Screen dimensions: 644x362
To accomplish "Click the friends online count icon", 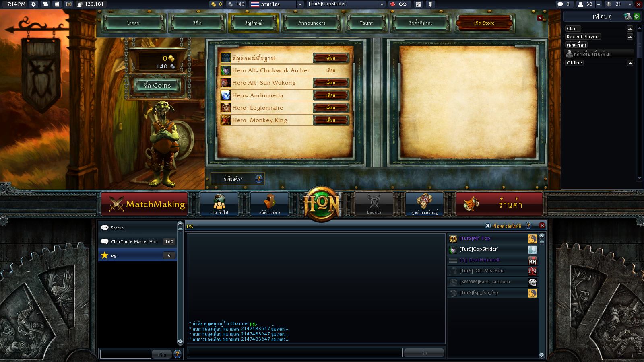I will pos(580,4).
